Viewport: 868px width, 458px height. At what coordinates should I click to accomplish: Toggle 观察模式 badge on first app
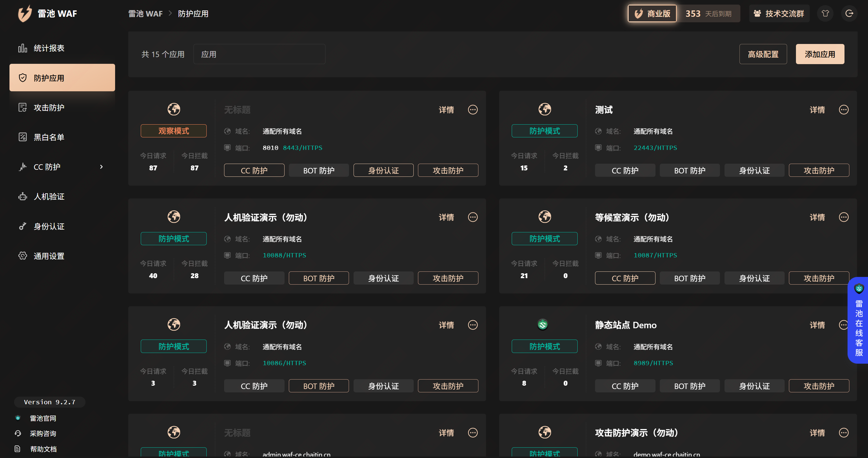pyautogui.click(x=173, y=131)
